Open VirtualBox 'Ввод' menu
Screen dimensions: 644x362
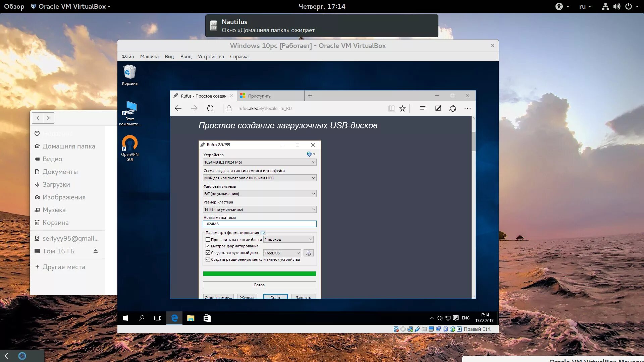click(186, 57)
